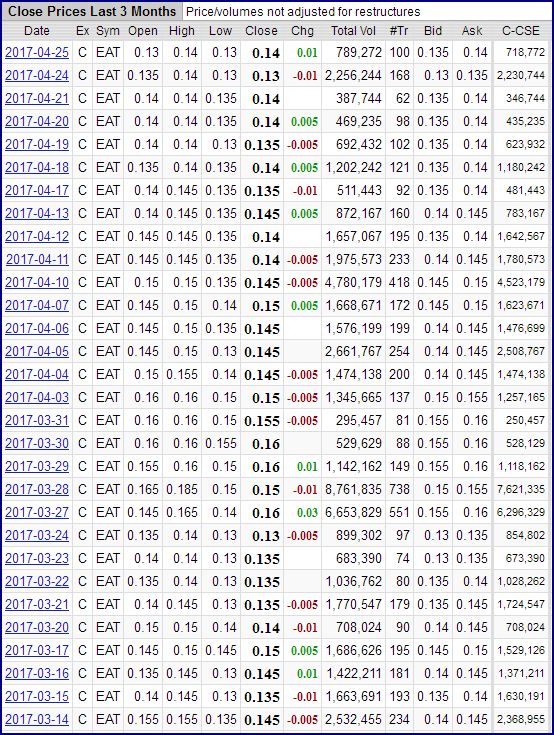Select the 0.03 change value
554x735 pixels.
(307, 512)
